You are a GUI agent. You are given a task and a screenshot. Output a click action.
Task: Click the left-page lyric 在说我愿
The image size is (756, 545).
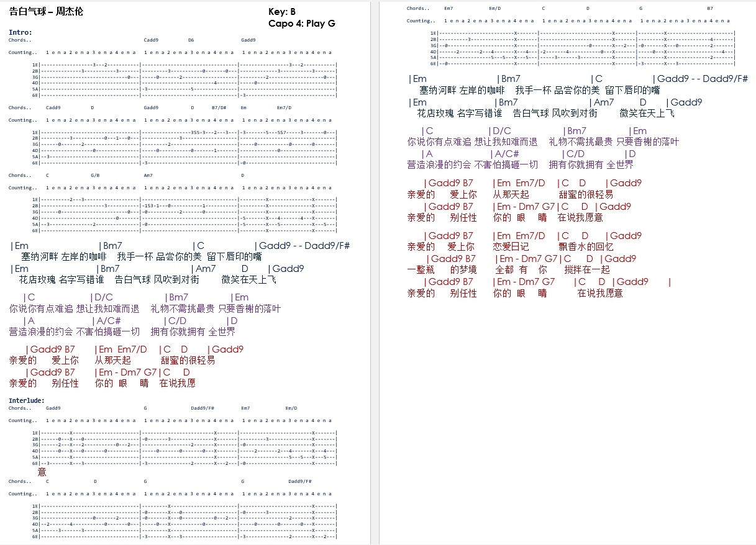click(x=178, y=384)
